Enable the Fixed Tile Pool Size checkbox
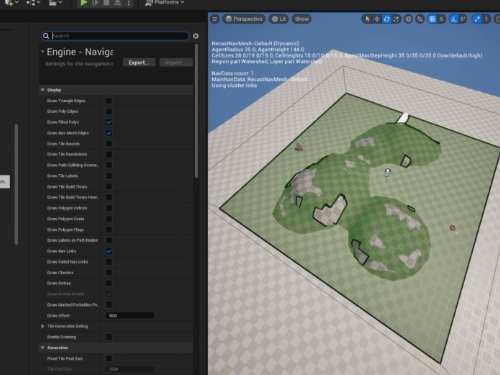Viewport: 500px width, 375px height. [109, 358]
